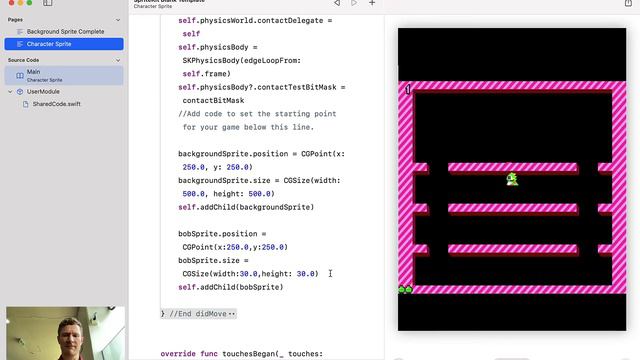Image resolution: width=640 pixels, height=360 pixels.
Task: Select the Character Sprite page
Action: point(64,44)
